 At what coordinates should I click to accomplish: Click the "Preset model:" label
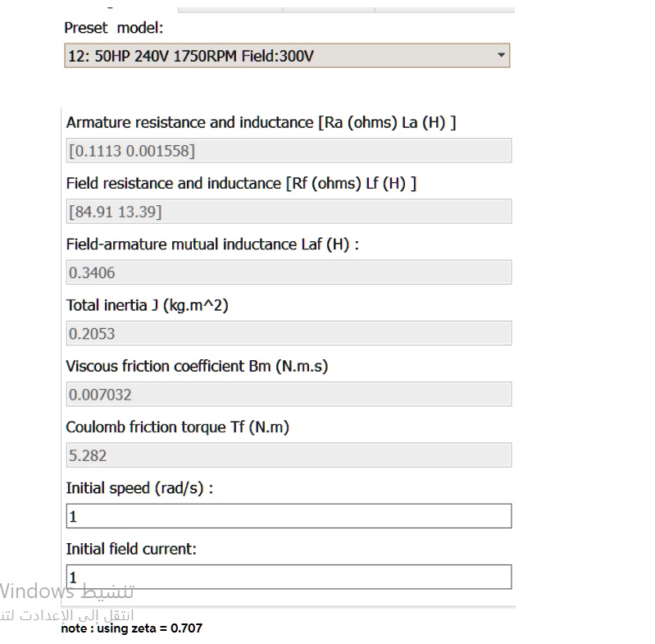(114, 28)
